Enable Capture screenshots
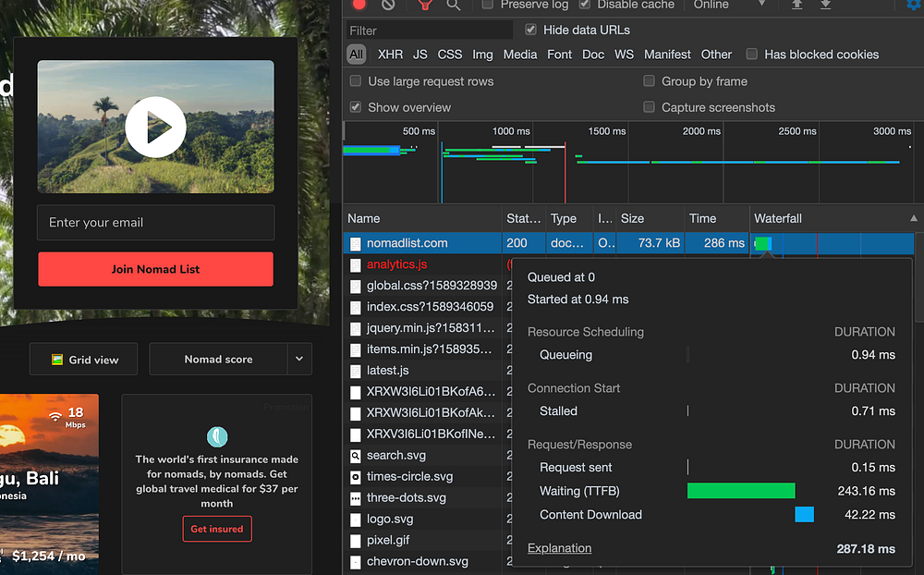 pyautogui.click(x=649, y=106)
